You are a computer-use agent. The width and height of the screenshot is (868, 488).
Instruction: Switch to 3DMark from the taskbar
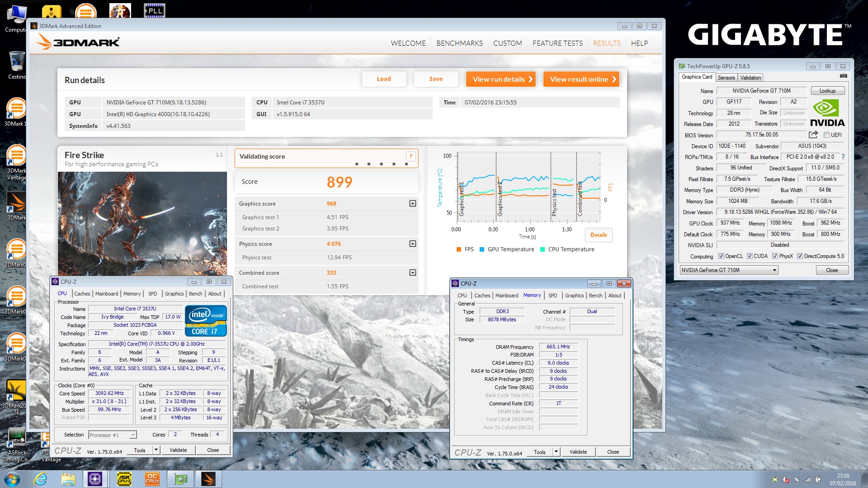(x=208, y=479)
